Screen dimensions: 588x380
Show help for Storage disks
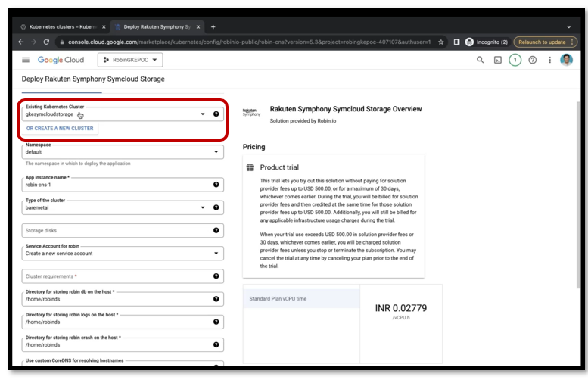point(216,230)
